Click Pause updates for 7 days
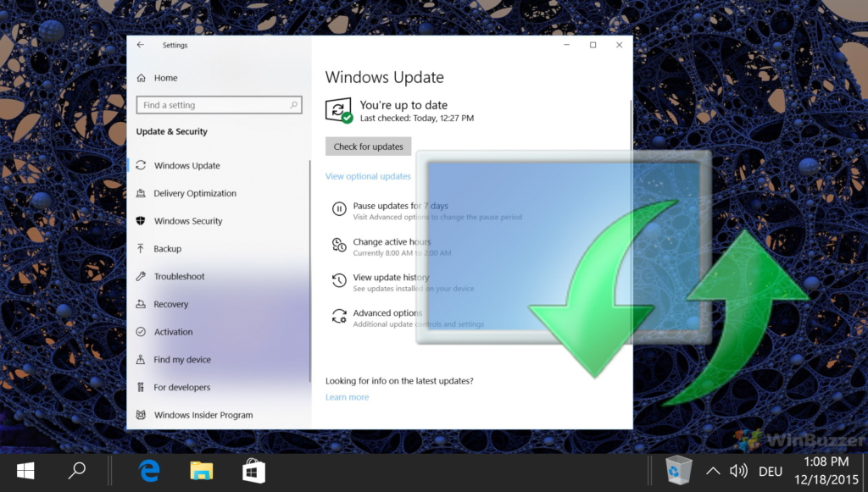Viewport: 868px width, 492px height. [x=401, y=206]
